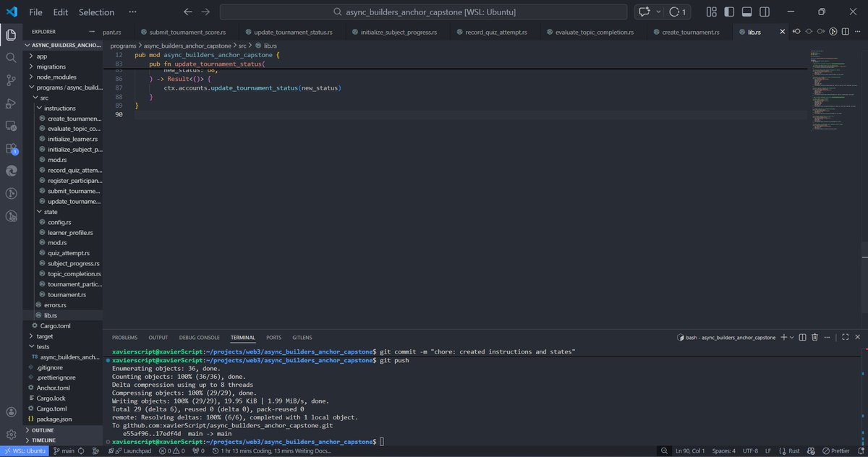The image size is (868, 457).
Task: Switch to the PORTS panel tab
Action: pyautogui.click(x=274, y=338)
